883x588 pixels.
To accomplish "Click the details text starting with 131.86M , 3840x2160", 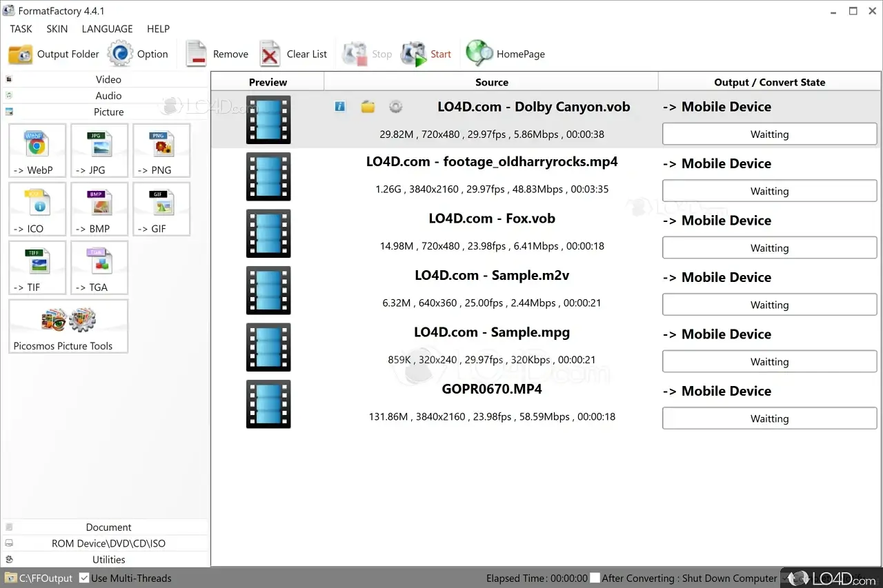I will tap(492, 416).
